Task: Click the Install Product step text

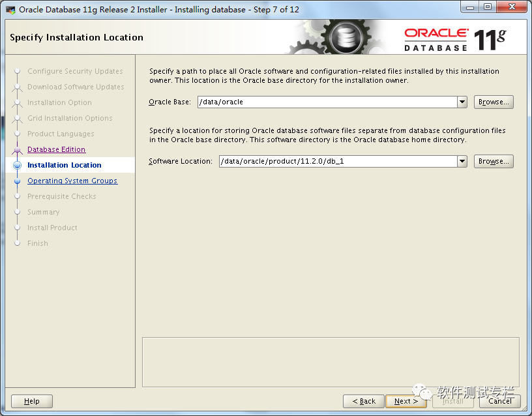Action: (52, 228)
